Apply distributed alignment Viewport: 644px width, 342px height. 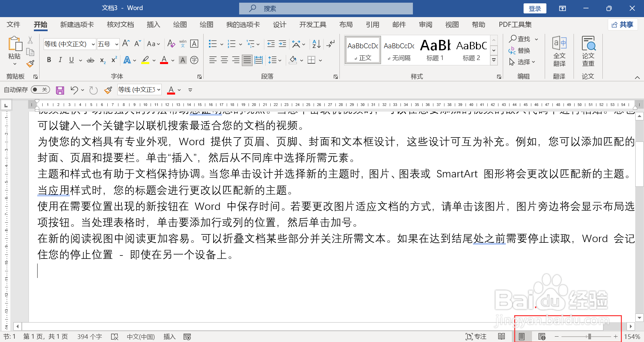(x=259, y=60)
